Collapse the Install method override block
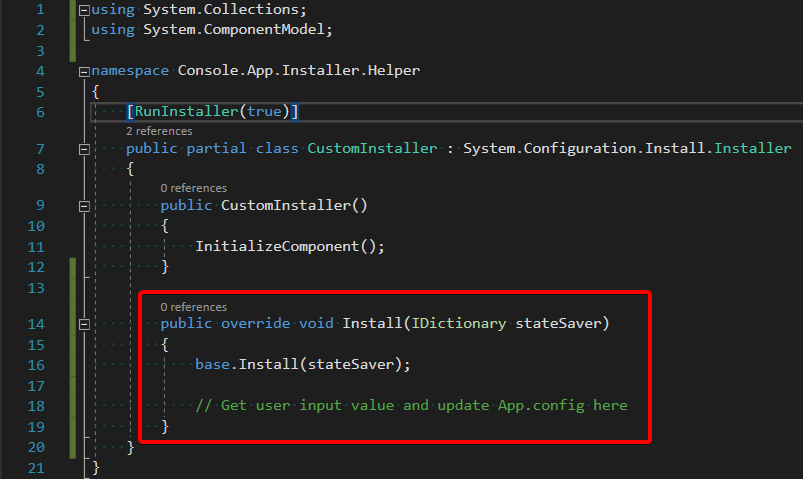 point(84,325)
